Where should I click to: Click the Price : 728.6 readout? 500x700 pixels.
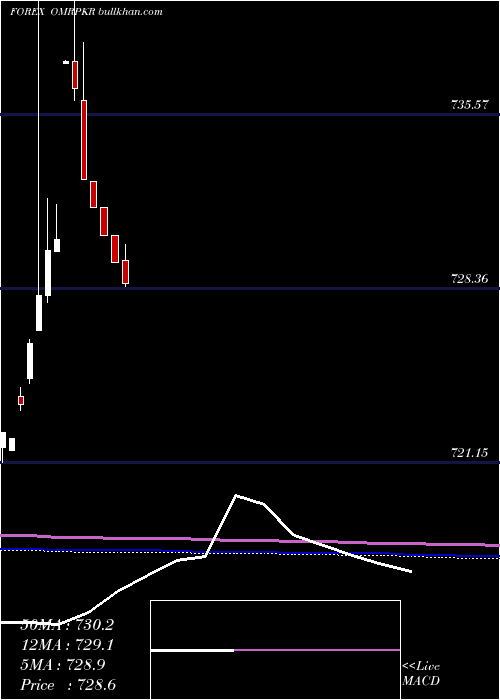coord(68,685)
